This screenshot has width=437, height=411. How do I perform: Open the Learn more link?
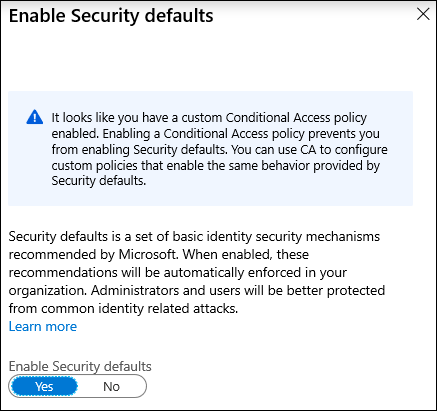pos(43,326)
